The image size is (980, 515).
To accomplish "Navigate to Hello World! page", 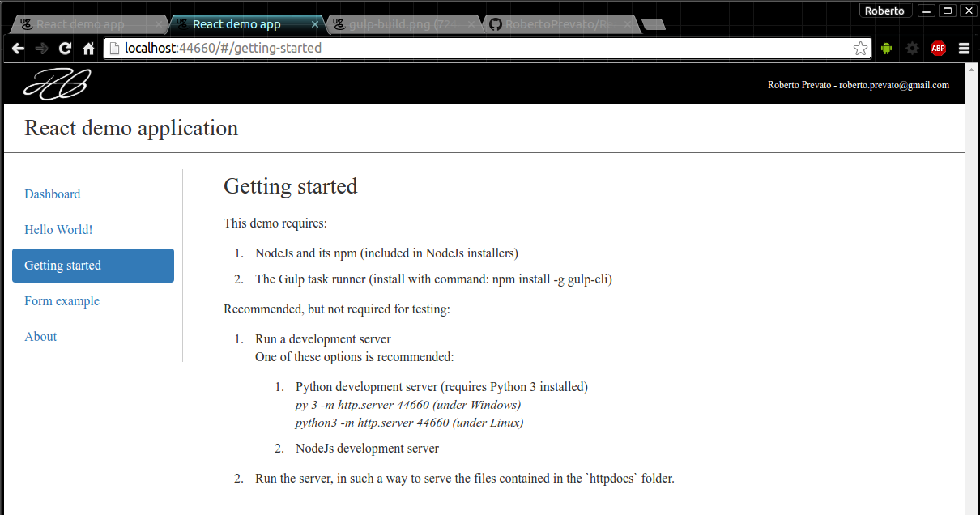I will pyautogui.click(x=58, y=230).
